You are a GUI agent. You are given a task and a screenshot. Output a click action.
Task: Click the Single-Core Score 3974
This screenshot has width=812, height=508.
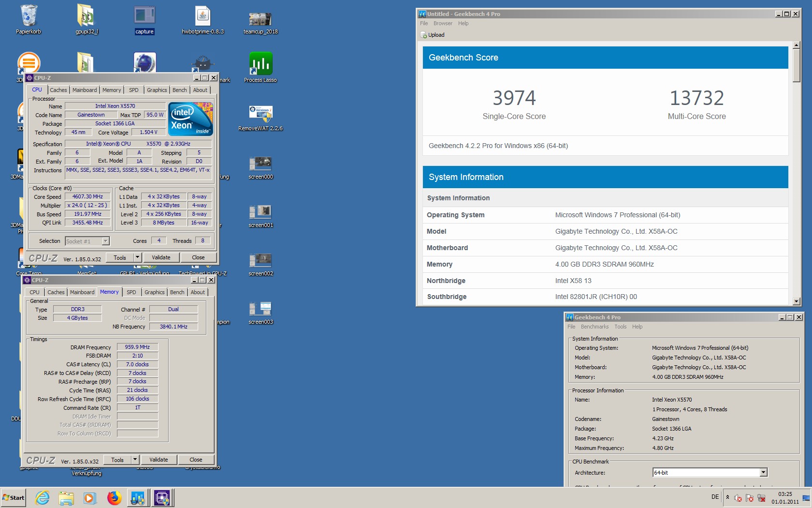tap(514, 98)
